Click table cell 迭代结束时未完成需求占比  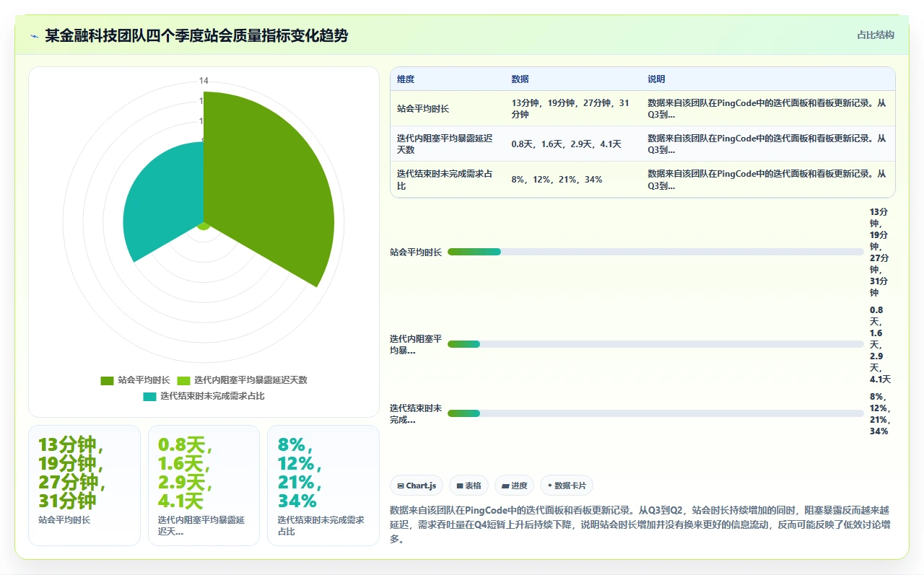447,180
